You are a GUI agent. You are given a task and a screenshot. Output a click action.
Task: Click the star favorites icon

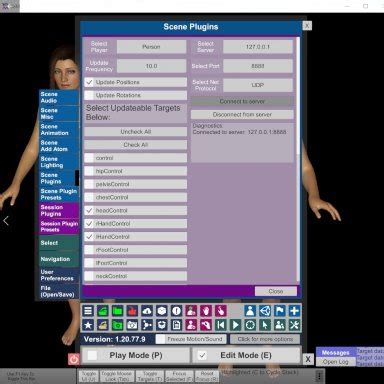(88, 325)
